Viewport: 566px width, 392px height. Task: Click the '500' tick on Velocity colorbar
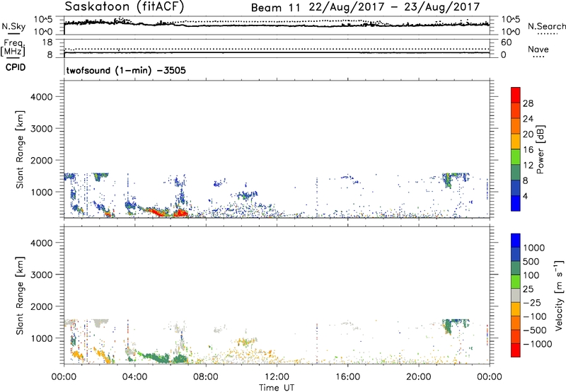click(x=531, y=262)
